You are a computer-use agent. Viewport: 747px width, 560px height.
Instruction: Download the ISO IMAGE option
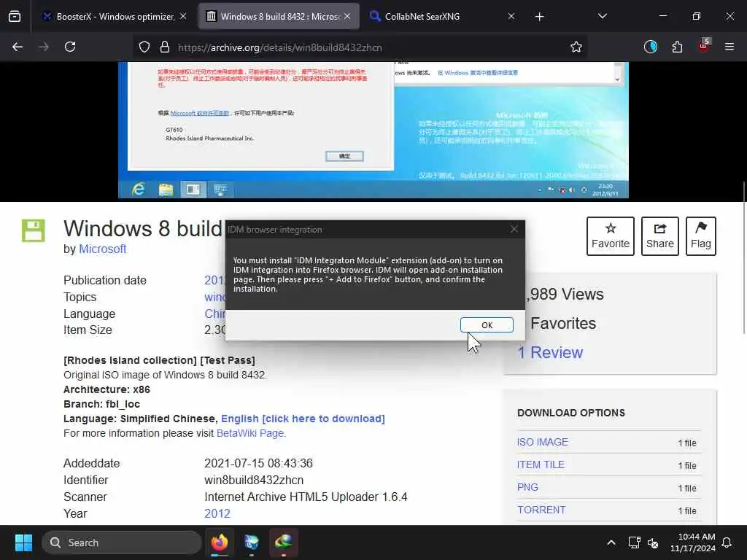(543, 442)
